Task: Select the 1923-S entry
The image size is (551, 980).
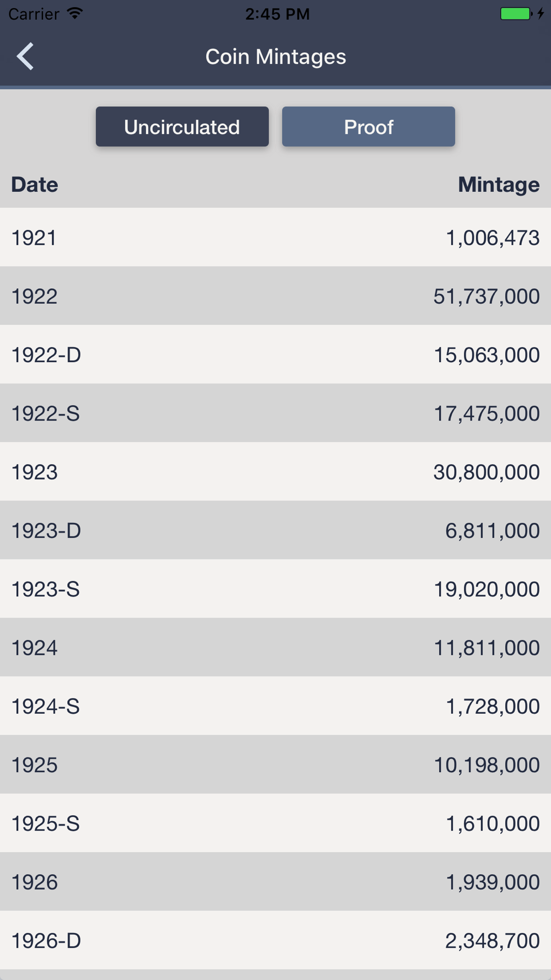Action: 275,589
